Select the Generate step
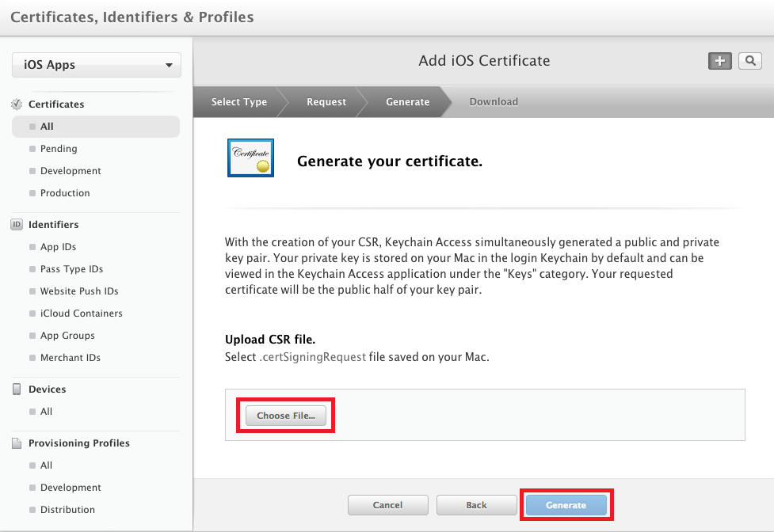Screen dimensions: 774x532 tap(408, 101)
